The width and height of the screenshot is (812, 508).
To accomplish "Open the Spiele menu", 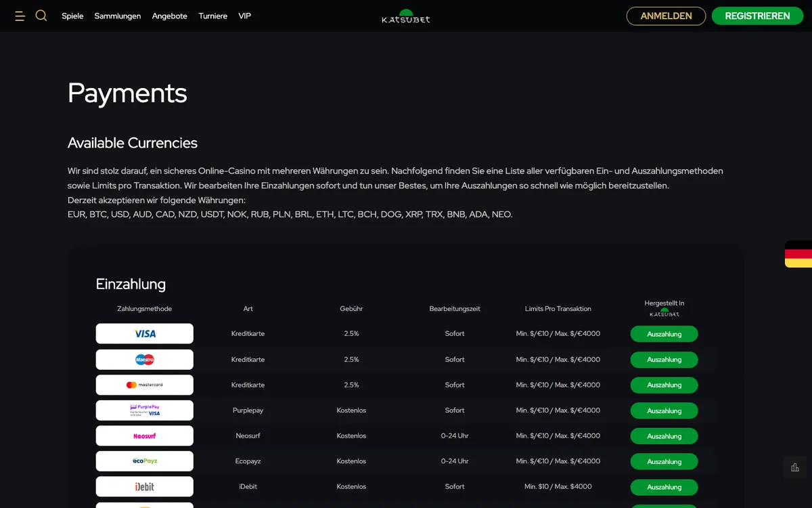I will click(72, 16).
